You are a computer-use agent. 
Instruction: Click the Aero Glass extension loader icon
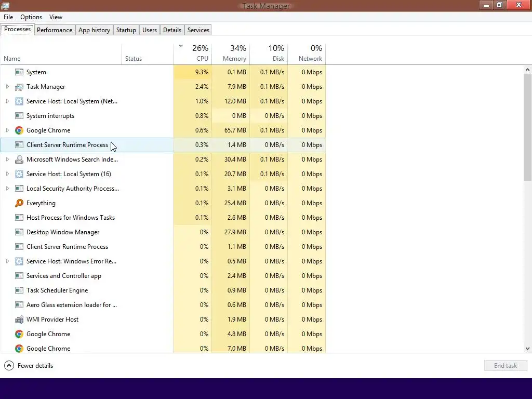click(x=19, y=304)
